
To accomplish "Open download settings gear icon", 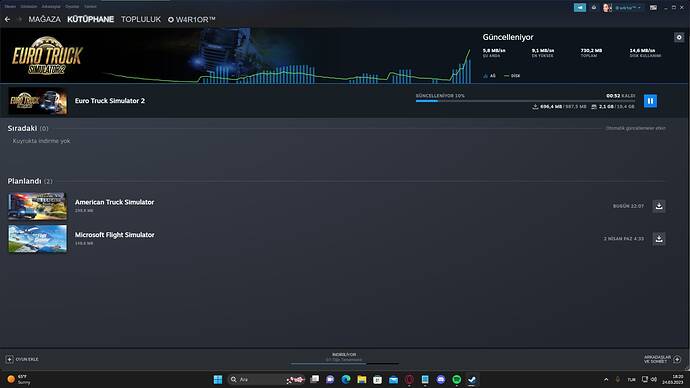I will coord(679,37).
